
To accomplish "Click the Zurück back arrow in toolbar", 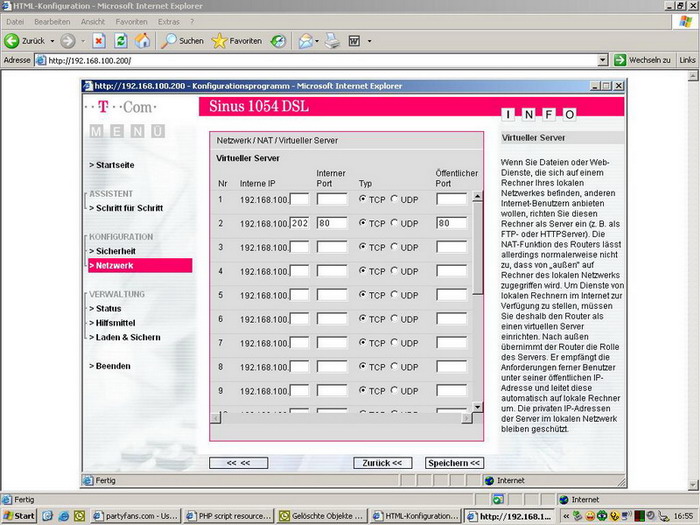I will point(26,41).
